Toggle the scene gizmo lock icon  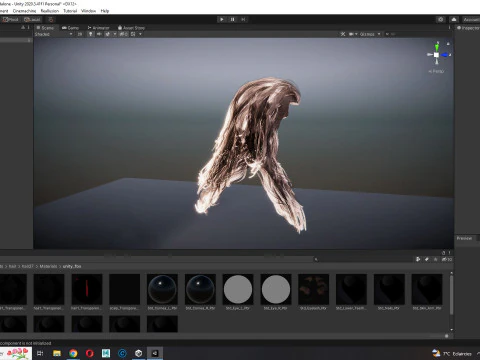(448, 44)
